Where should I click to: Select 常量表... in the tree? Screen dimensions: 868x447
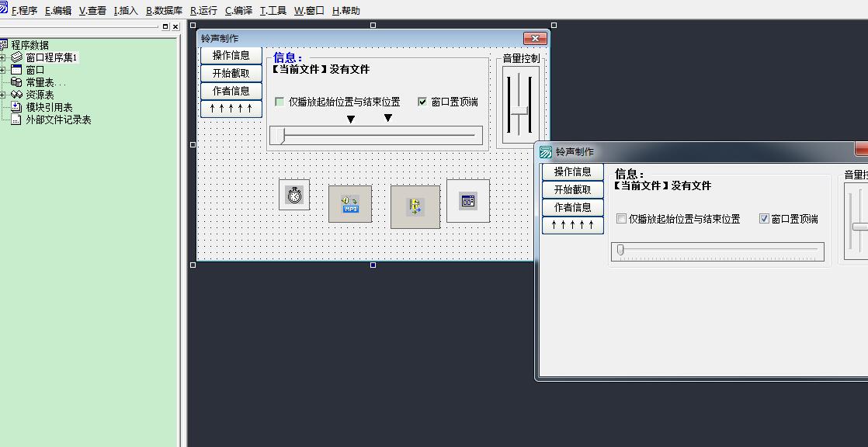46,82
